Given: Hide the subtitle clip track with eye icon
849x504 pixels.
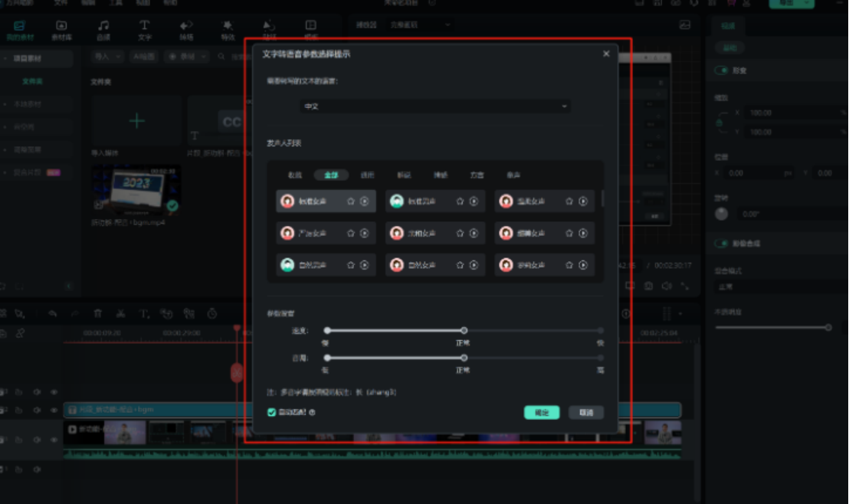Looking at the screenshot, I should tap(54, 411).
